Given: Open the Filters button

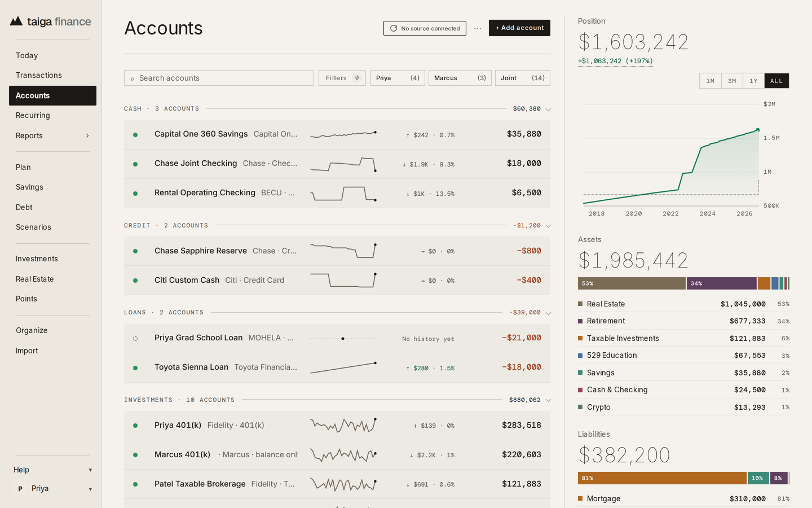Looking at the screenshot, I should 342,78.
